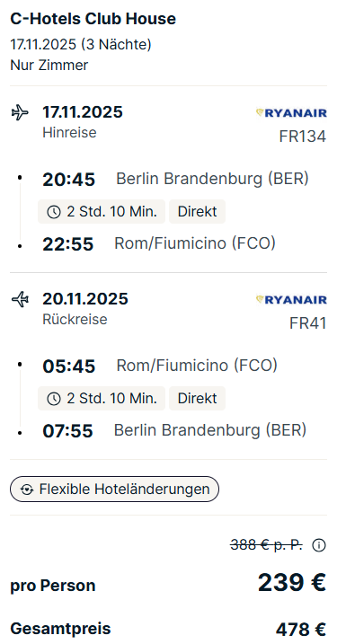The height and width of the screenshot is (644, 337).
Task: Select the C-Hotels Club House title
Action: pos(93,19)
